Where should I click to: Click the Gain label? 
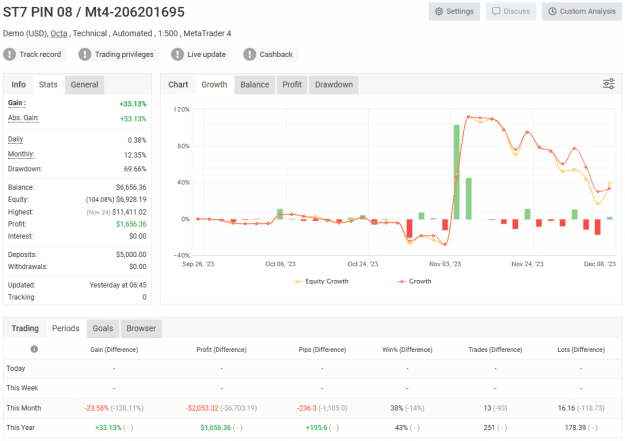(x=17, y=103)
